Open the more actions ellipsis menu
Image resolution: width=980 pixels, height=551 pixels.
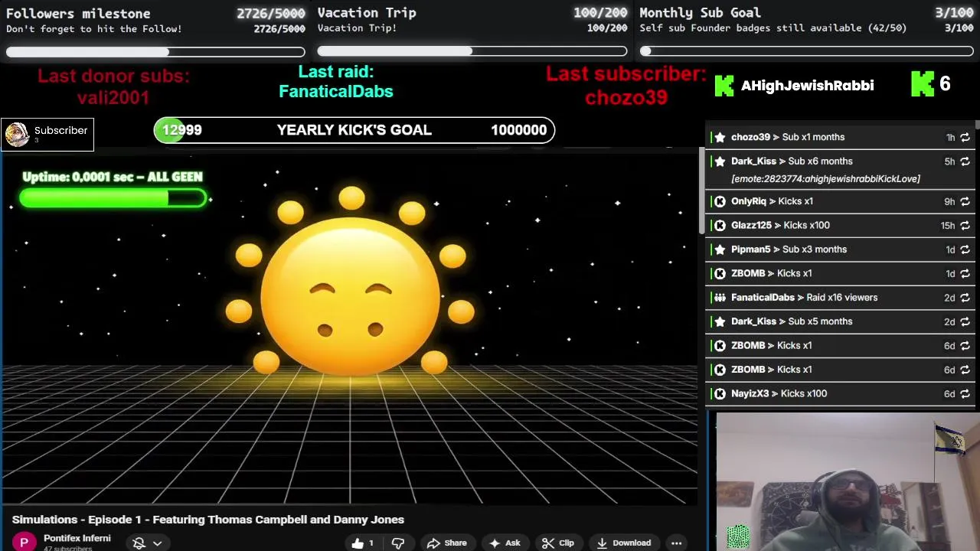pyautogui.click(x=677, y=543)
